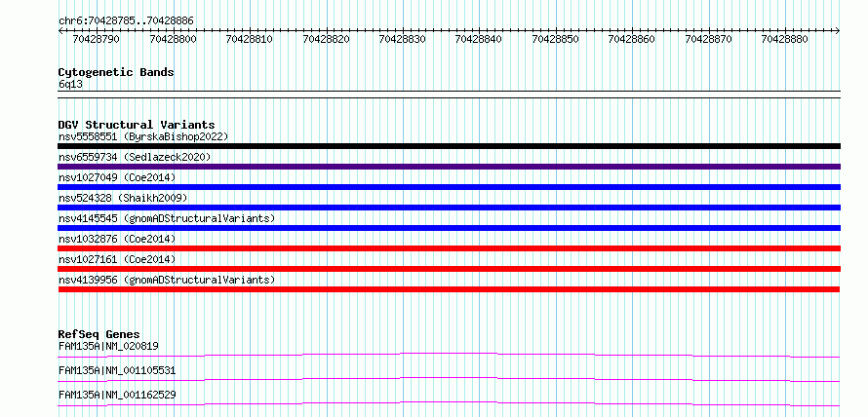Click ruler position 70428820

coord(326,39)
